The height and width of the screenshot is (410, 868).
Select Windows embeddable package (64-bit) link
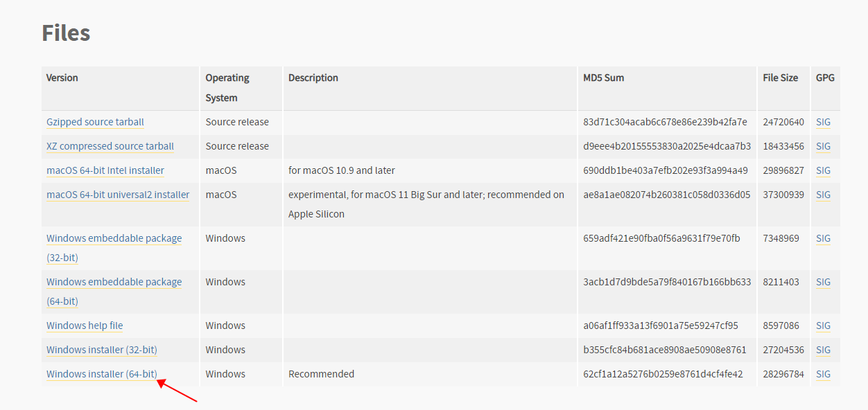coord(114,282)
